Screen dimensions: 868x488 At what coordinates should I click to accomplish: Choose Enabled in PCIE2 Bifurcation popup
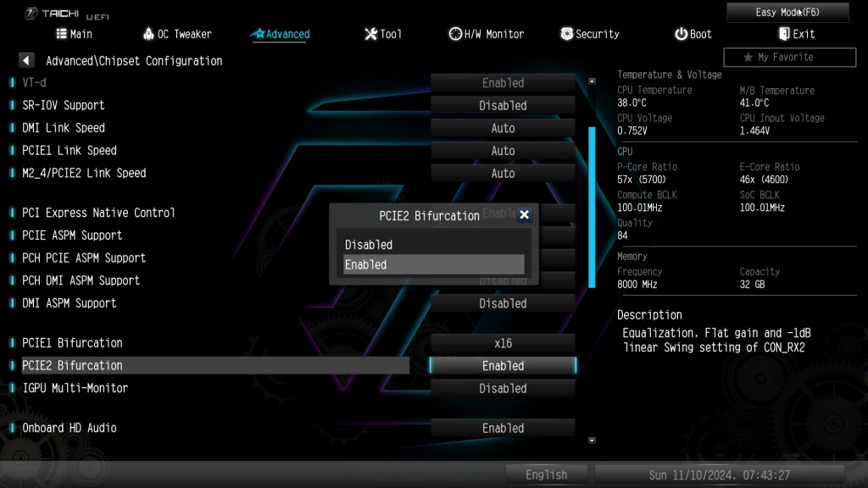click(x=433, y=264)
